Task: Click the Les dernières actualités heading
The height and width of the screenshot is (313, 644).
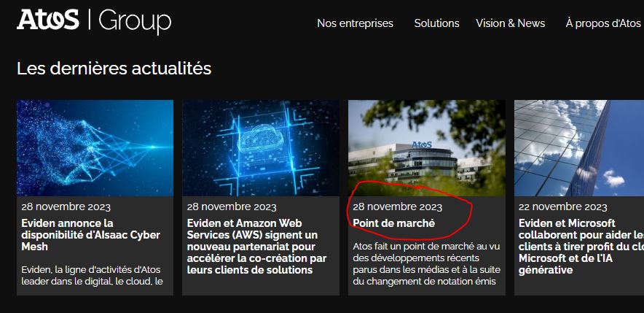Action: pyautogui.click(x=114, y=69)
